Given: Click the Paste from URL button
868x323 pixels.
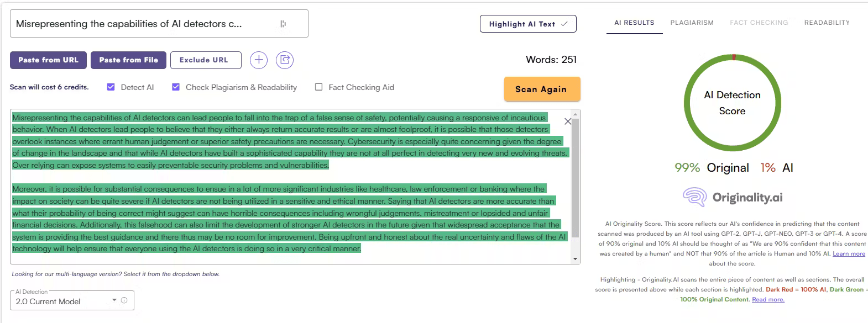Looking at the screenshot, I should [48, 60].
